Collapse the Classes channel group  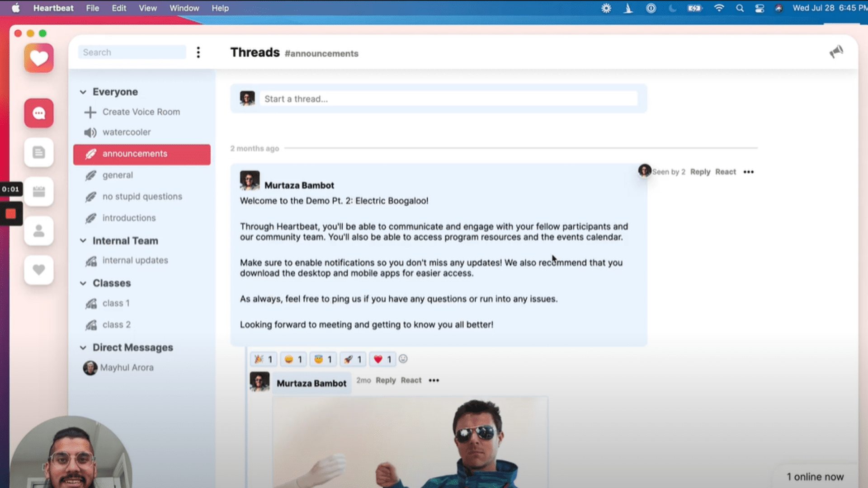(84, 282)
